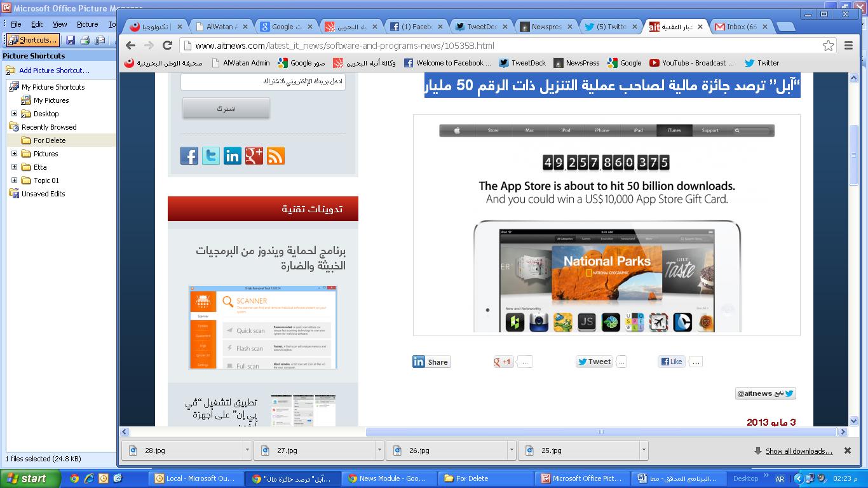The width and height of the screenshot is (868, 488).
Task: Click the Facebook Like button
Action: click(672, 362)
